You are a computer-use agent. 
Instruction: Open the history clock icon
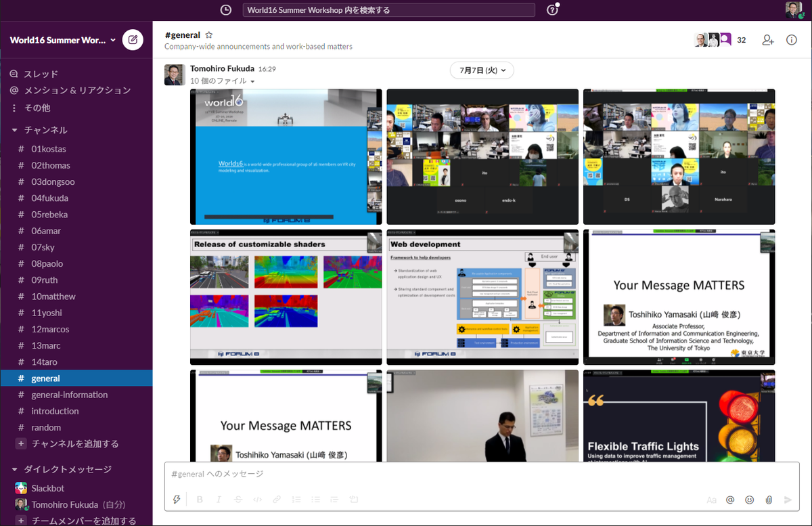(226, 10)
